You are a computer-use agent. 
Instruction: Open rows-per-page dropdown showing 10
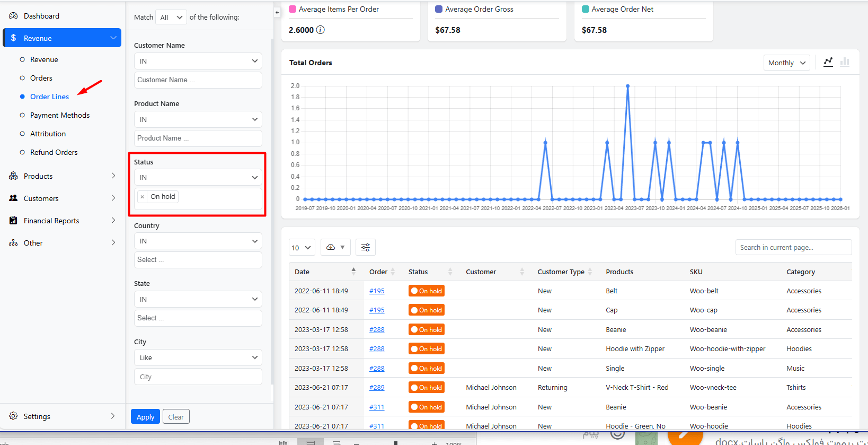(302, 248)
